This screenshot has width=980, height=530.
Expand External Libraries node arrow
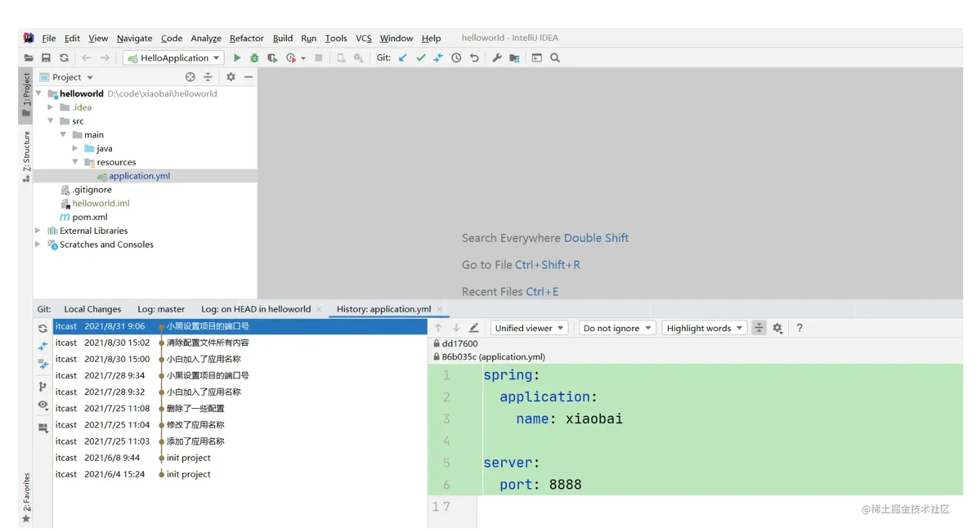tap(38, 230)
